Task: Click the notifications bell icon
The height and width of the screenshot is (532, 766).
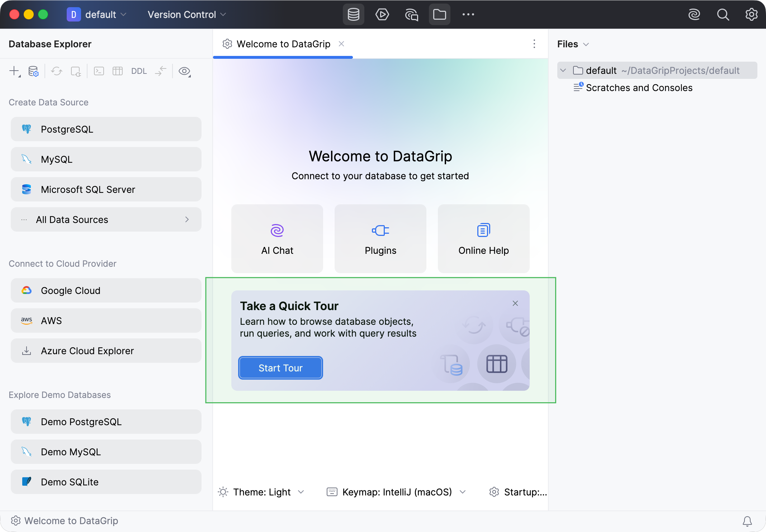Action: point(747,521)
